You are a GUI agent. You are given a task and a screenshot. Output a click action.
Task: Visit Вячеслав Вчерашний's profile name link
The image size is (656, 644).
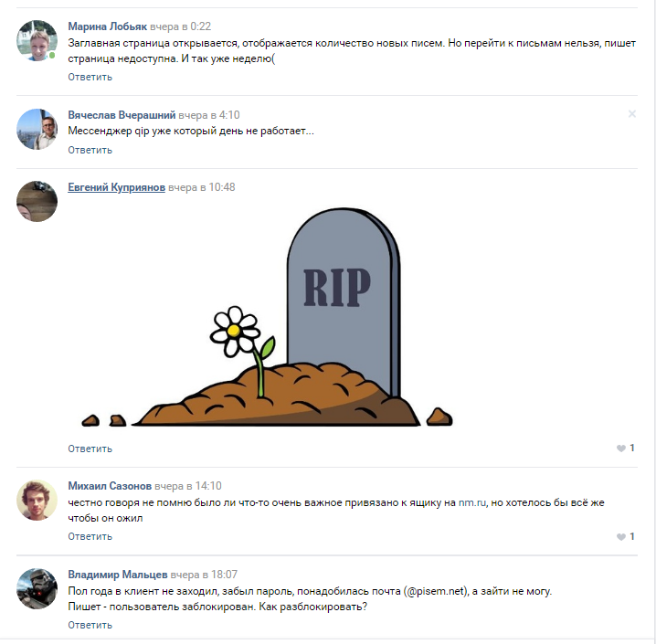[x=122, y=115]
